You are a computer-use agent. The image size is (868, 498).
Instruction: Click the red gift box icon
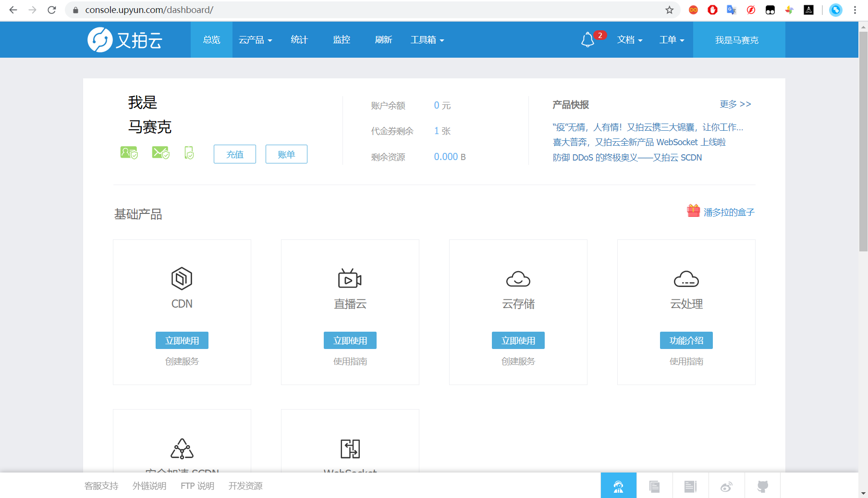point(693,211)
